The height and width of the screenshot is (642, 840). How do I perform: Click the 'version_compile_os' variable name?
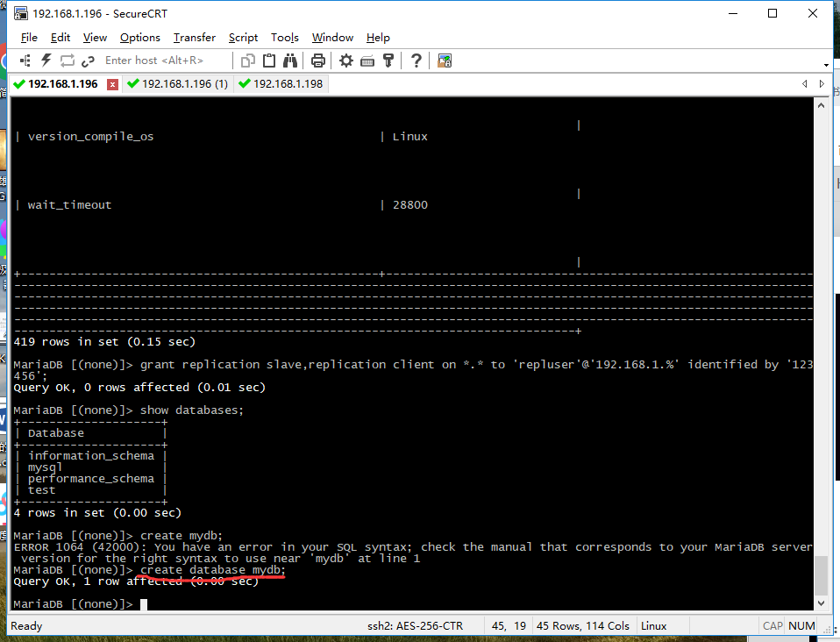[x=90, y=136]
